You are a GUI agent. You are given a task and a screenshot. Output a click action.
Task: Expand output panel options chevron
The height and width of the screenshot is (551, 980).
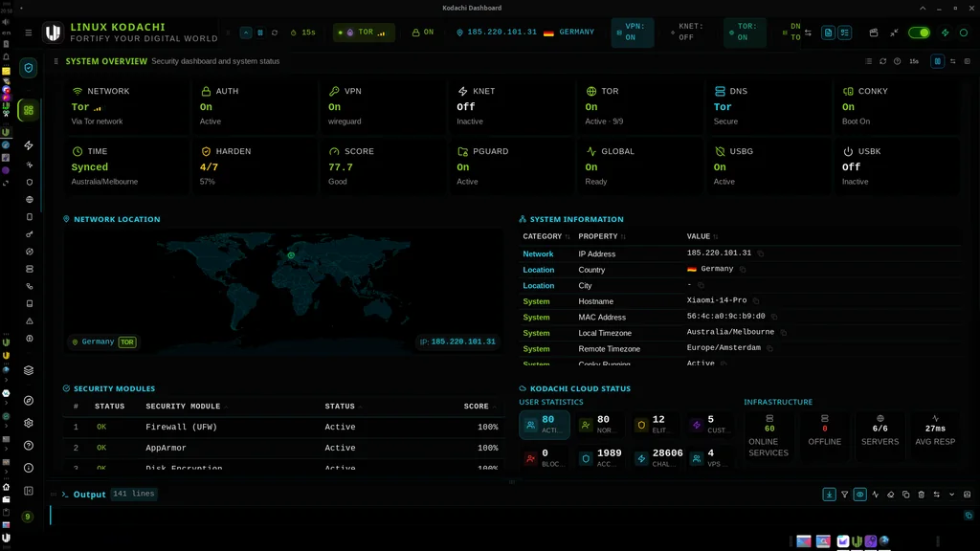[952, 495]
